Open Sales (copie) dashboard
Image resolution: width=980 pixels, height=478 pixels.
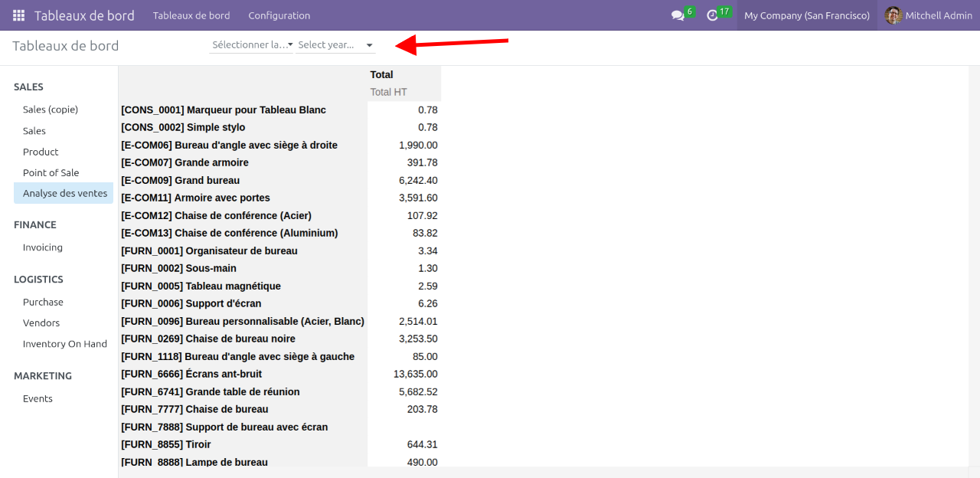pos(51,110)
